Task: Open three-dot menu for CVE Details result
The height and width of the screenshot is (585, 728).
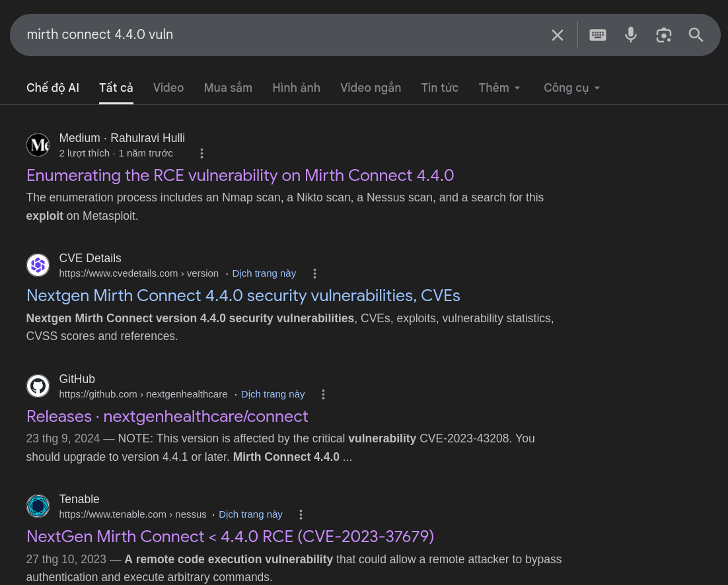Action: point(315,273)
